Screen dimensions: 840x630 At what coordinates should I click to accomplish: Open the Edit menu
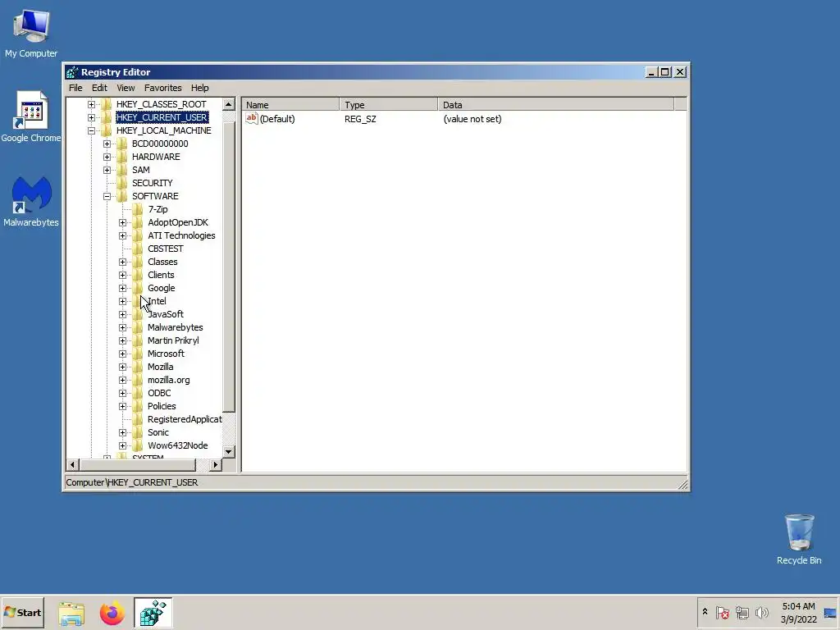click(99, 88)
